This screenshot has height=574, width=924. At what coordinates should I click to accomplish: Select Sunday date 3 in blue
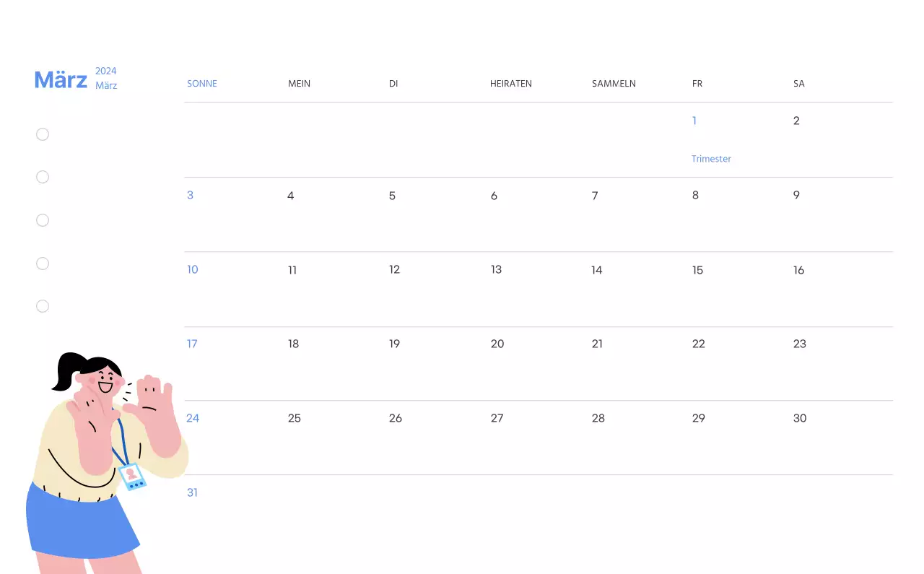click(x=190, y=195)
